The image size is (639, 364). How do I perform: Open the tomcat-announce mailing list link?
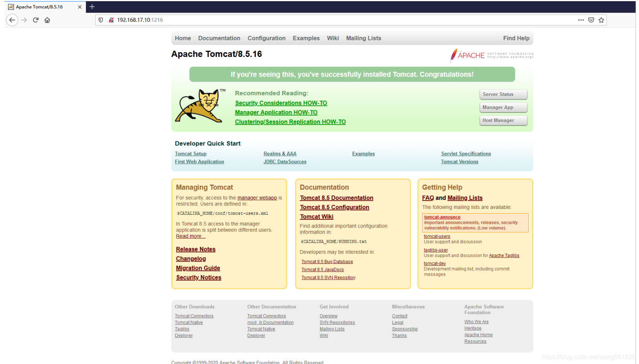pos(442,217)
